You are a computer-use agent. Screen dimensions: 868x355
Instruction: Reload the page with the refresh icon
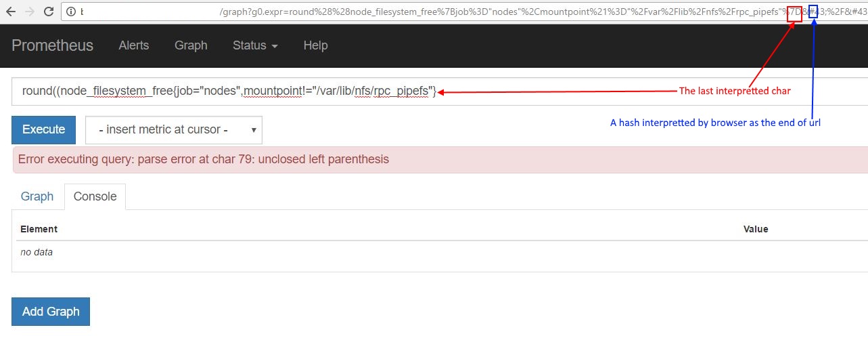pos(49,12)
